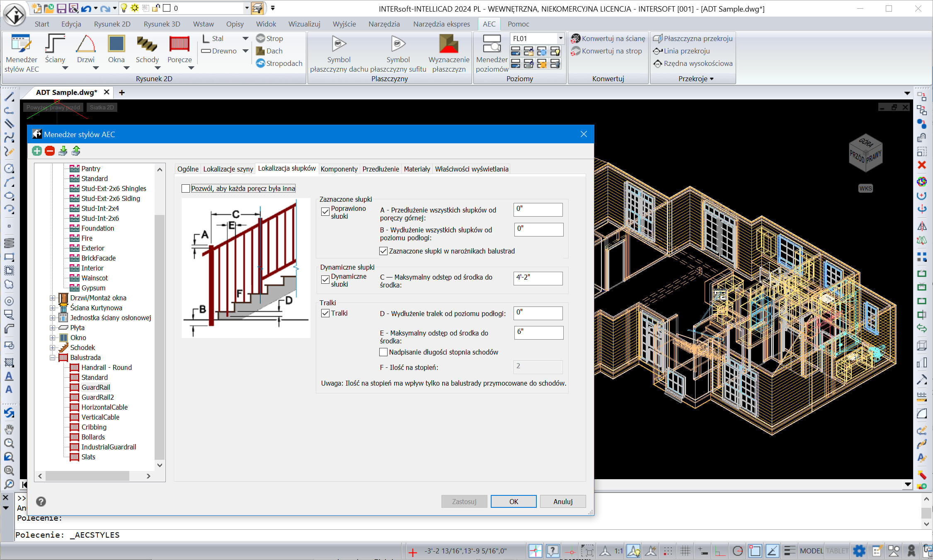Open Menedżer poziomów icon
Screen dimensions: 933x560
pyautogui.click(x=492, y=53)
